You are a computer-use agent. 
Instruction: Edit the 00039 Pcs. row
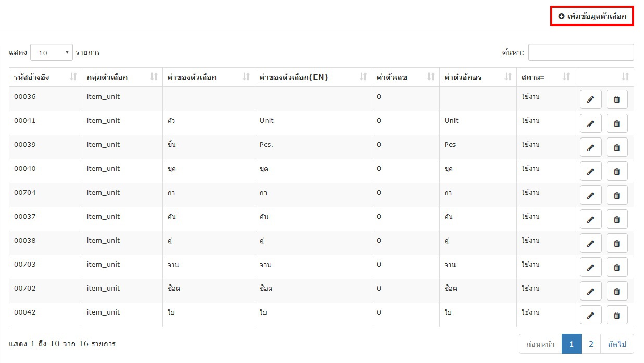click(x=591, y=147)
